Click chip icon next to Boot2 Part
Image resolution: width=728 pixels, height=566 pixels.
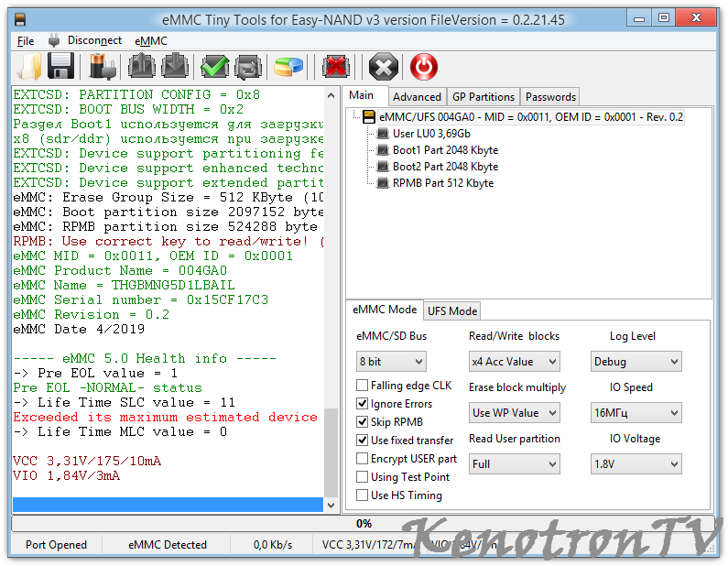[383, 166]
